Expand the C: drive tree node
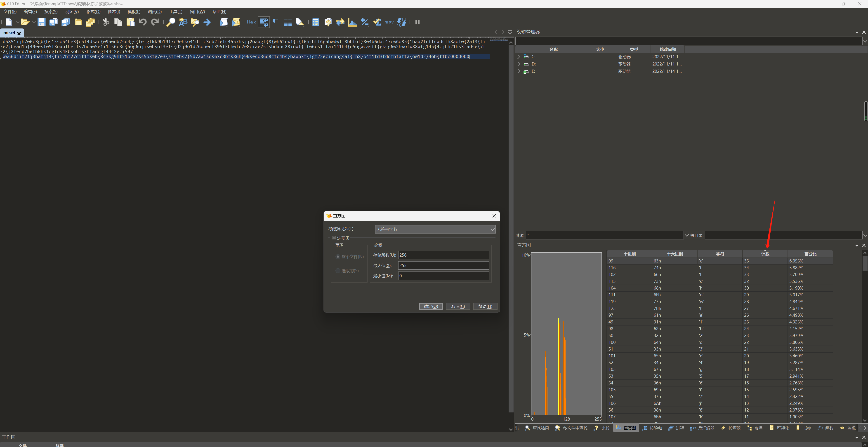 coord(519,56)
